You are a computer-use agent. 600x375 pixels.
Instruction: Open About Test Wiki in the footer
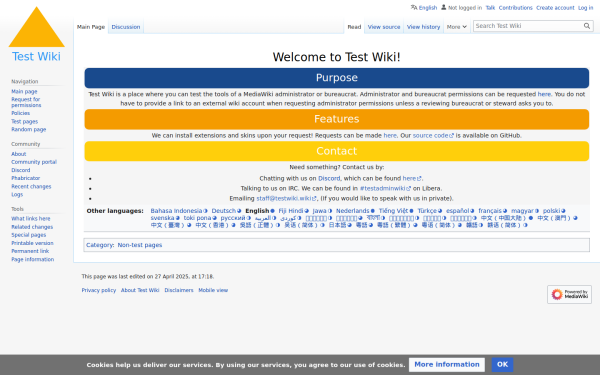pos(140,290)
